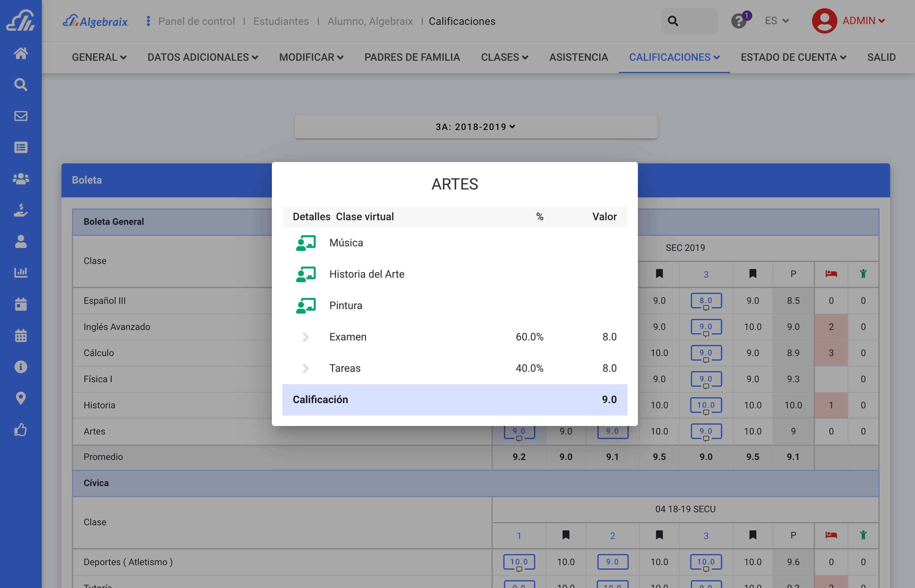Expand the Examen details row
Viewport: 915px width, 588px height.
[306, 337]
